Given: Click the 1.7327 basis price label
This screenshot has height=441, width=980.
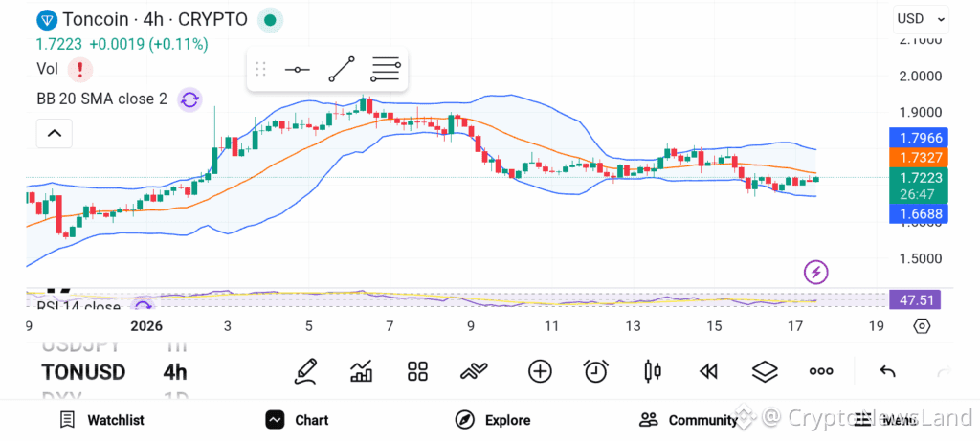Looking at the screenshot, I should pos(919,158).
